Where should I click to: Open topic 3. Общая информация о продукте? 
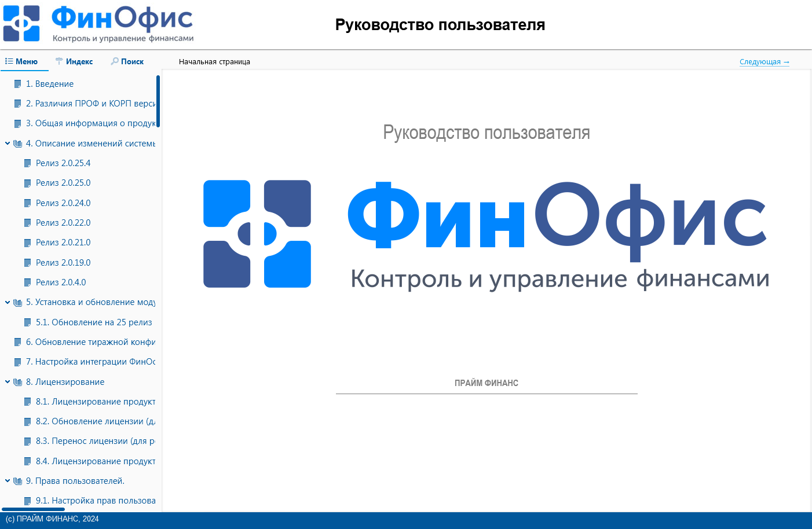pos(90,123)
